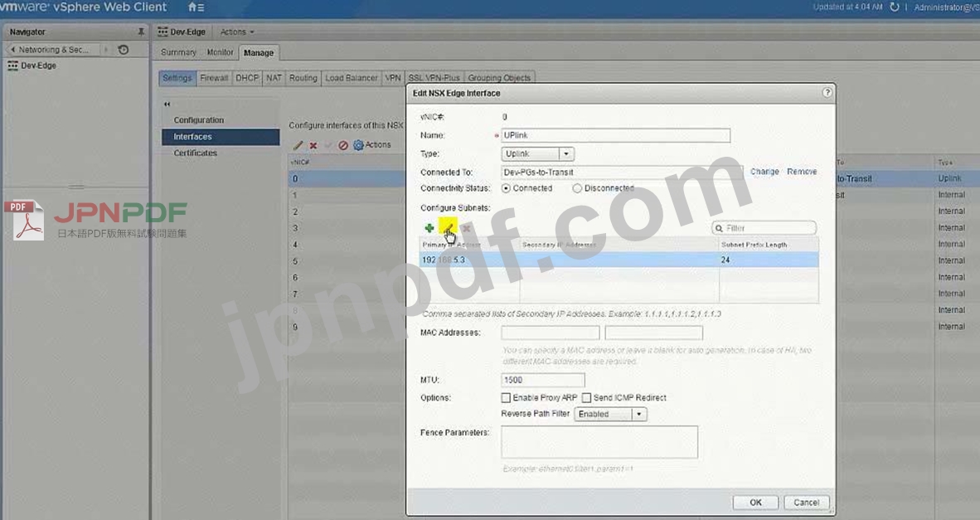This screenshot has height=520, width=980.
Task: Click the Connected To field Dev-PGs-to-Transit
Action: (622, 173)
